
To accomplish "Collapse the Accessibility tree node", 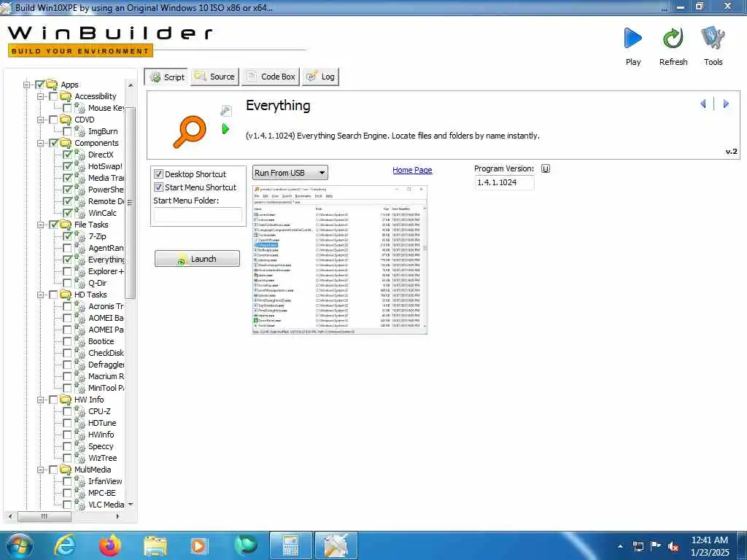I will (x=41, y=96).
